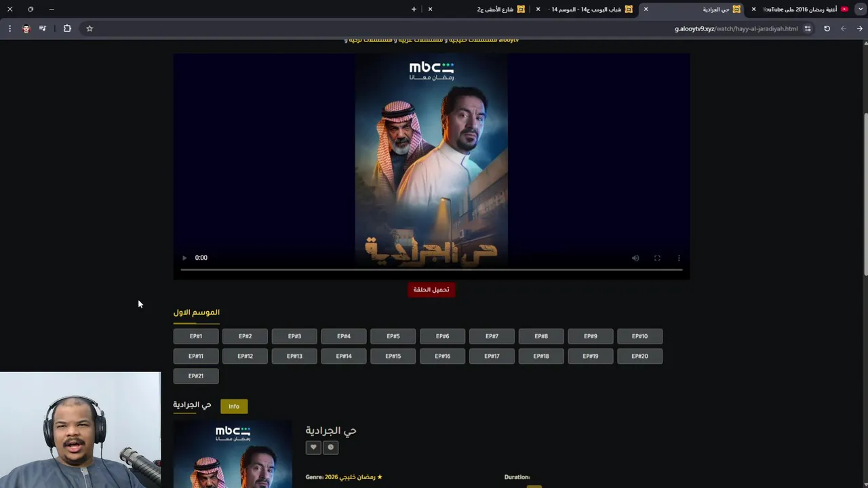The height and width of the screenshot is (488, 868).
Task: Select episode EP#14
Action: 344,356
